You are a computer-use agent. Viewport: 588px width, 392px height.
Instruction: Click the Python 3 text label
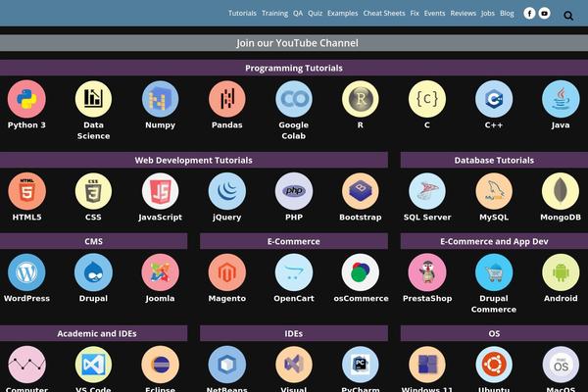(26, 125)
